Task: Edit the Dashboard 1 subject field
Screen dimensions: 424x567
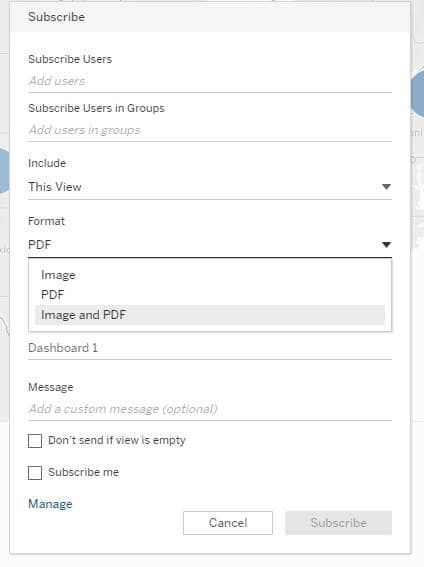Action: click(x=210, y=348)
